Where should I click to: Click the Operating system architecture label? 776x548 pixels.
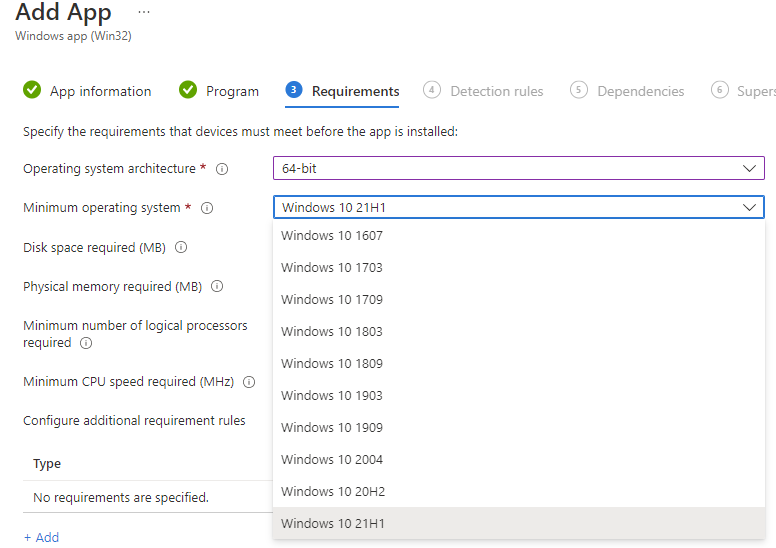(109, 169)
